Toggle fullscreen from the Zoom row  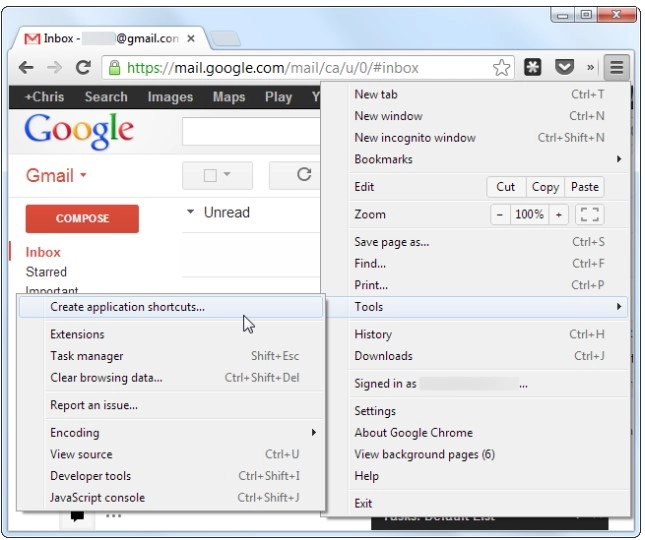(x=589, y=214)
